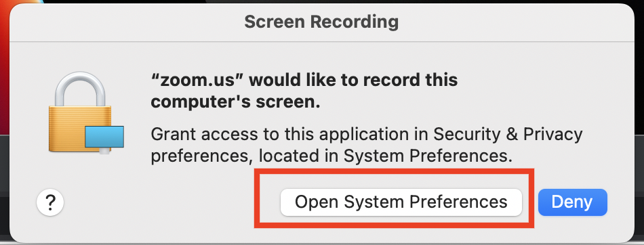Click the bold "zoom.us" app name text
644x245 pixels.
coord(195,80)
